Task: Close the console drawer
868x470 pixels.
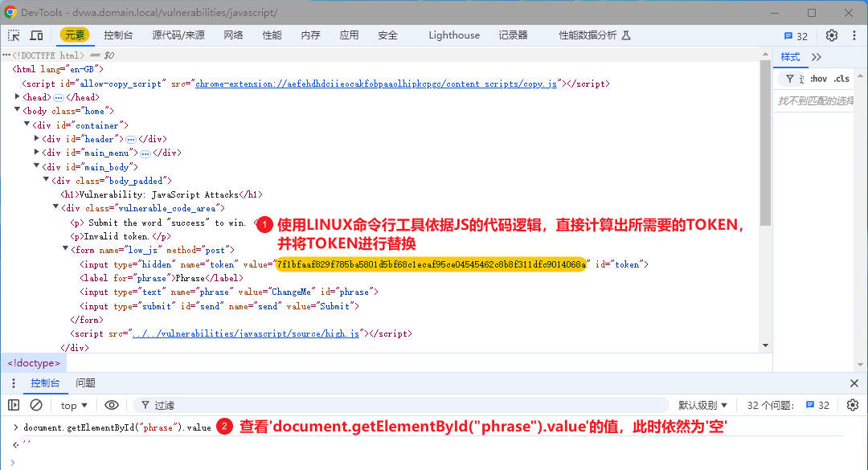Action: coord(854,383)
